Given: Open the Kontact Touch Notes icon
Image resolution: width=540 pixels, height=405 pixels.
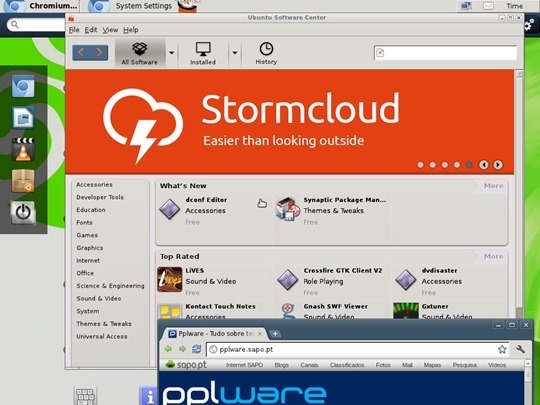Looking at the screenshot, I should point(169,311).
